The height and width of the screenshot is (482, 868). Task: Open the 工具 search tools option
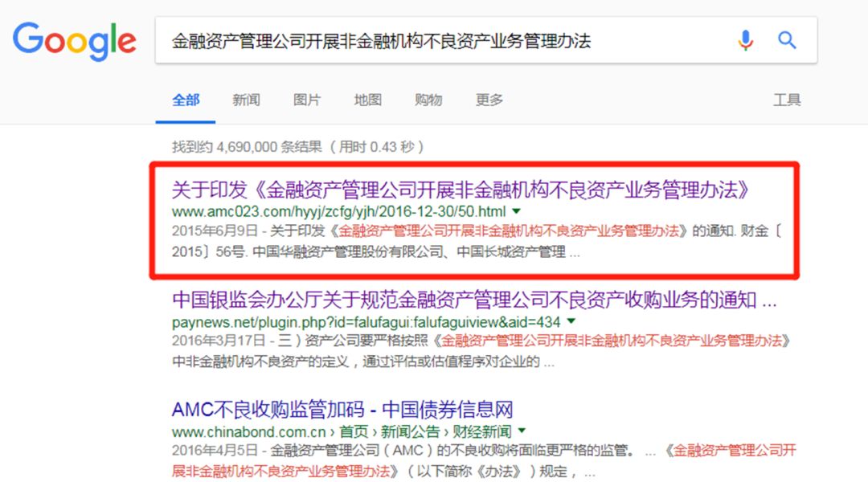tap(787, 100)
